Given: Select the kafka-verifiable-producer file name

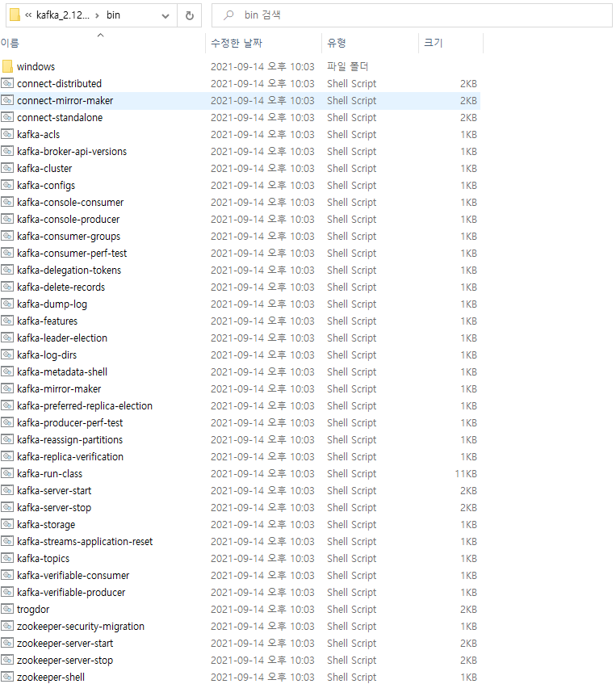Looking at the screenshot, I should tap(71, 593).
